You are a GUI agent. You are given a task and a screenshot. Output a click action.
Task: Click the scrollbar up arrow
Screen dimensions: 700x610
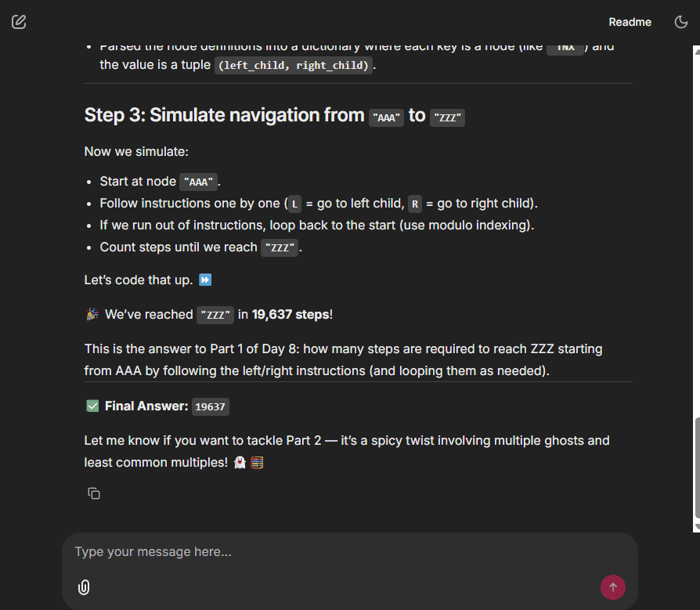pyautogui.click(x=696, y=52)
